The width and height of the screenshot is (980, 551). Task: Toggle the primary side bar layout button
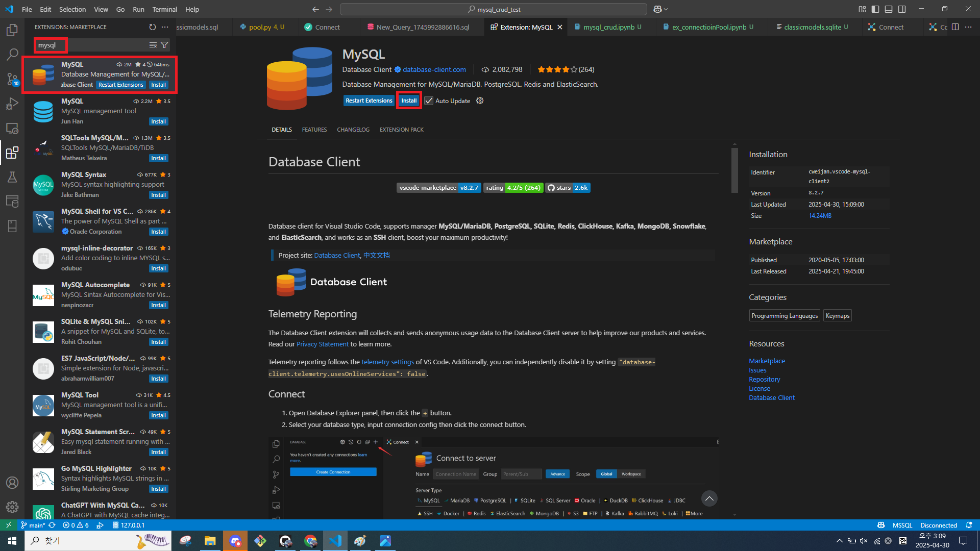[x=875, y=9]
